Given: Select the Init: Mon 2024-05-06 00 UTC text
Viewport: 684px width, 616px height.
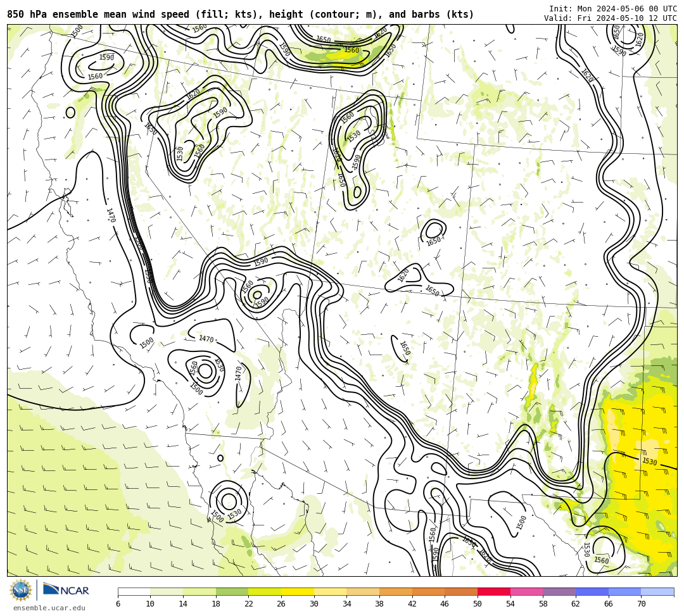Looking at the screenshot, I should [612, 8].
